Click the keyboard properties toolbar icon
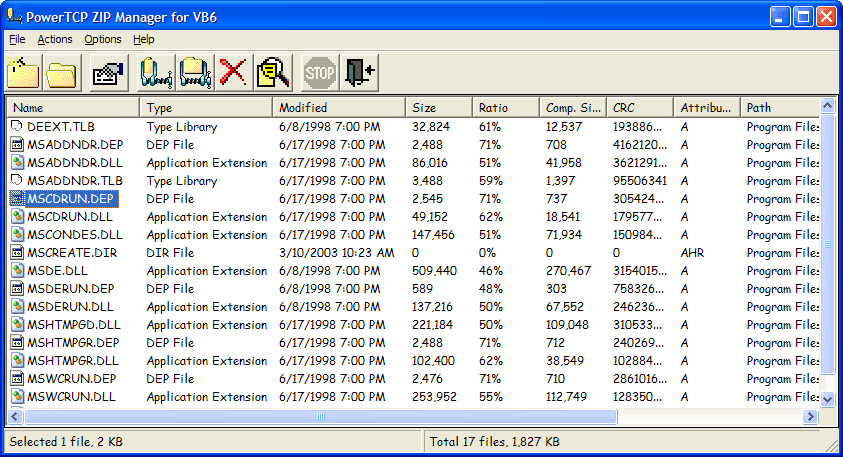The image size is (843, 457). click(109, 73)
